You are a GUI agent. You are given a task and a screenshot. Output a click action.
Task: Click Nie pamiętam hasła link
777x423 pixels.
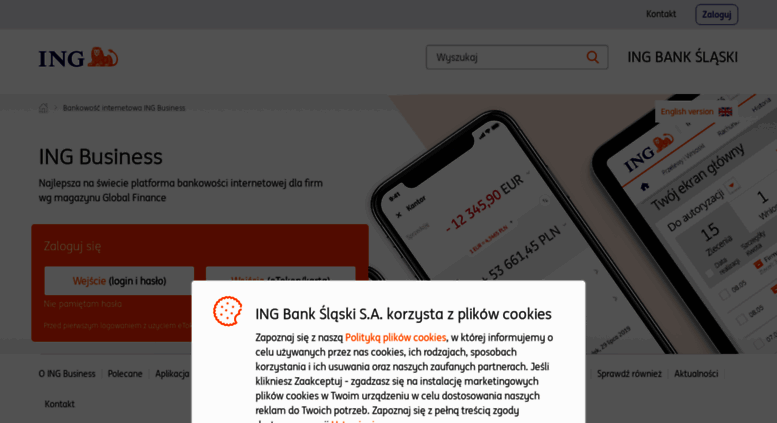(83, 304)
